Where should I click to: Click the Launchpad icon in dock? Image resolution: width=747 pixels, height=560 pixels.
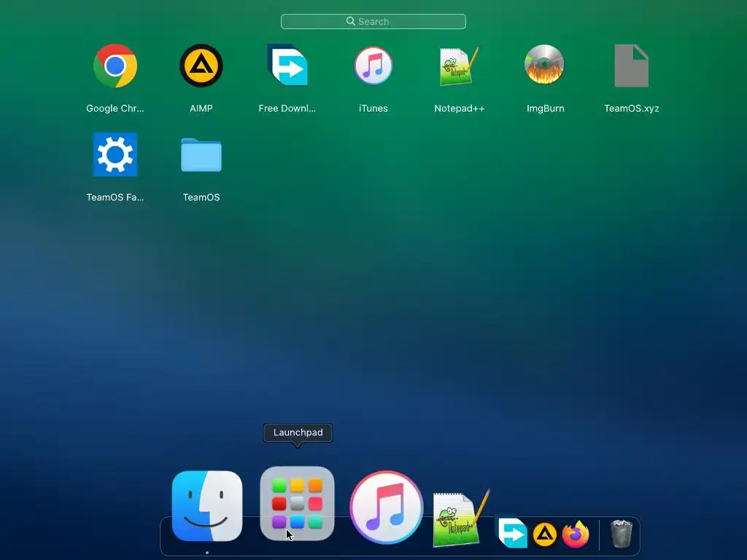(x=297, y=504)
